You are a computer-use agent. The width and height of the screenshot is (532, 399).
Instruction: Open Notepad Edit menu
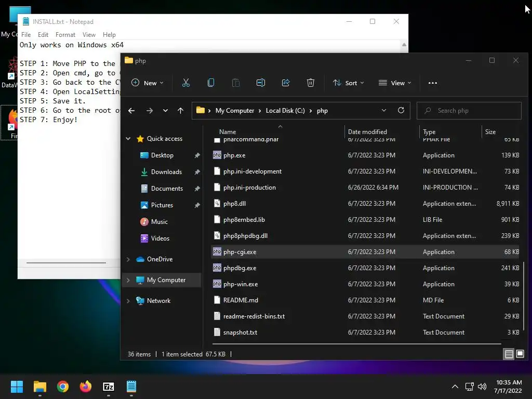(43, 35)
